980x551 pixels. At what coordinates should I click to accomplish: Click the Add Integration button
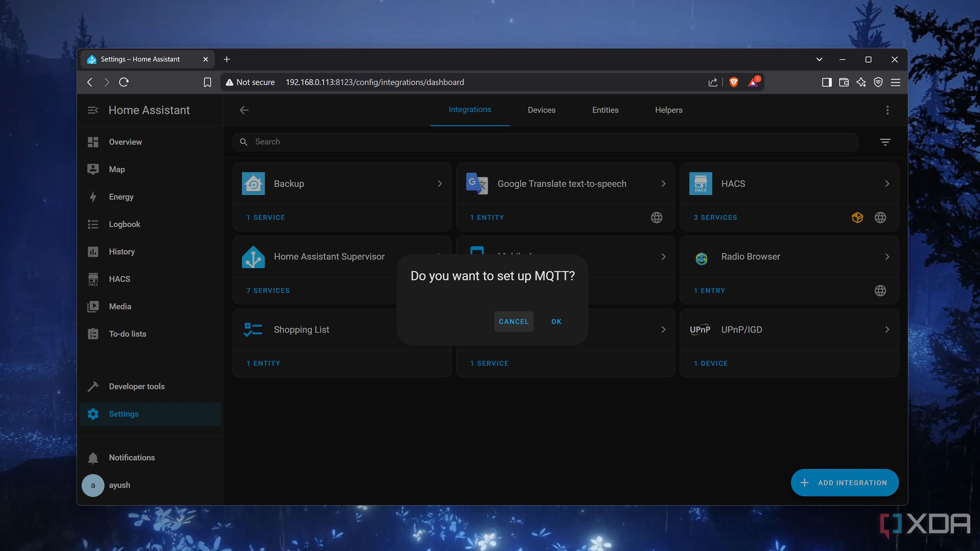tap(844, 483)
